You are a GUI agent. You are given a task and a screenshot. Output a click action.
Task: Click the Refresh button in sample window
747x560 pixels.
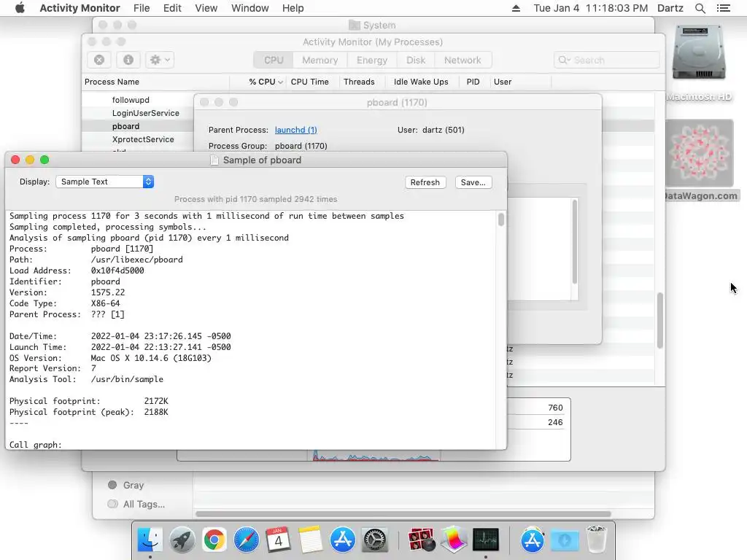[x=425, y=182]
